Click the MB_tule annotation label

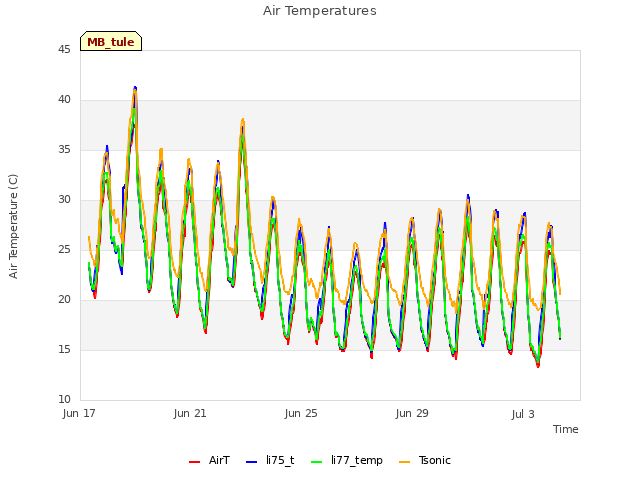click(x=111, y=41)
